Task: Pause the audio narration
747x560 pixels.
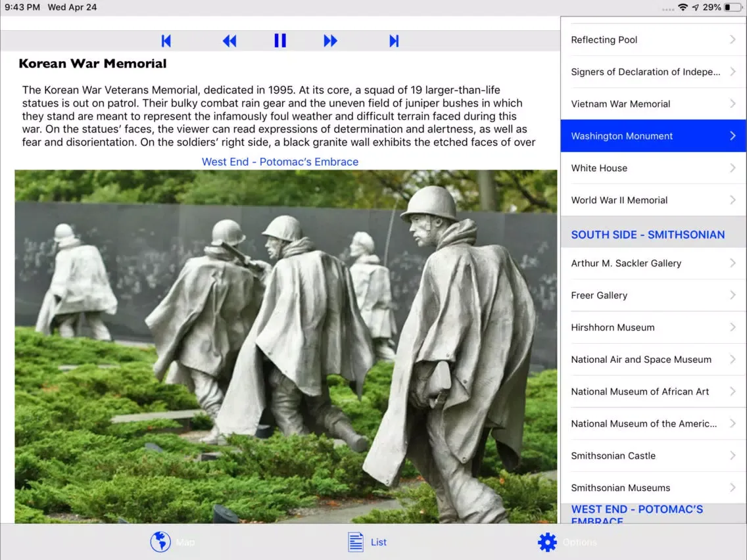Action: click(280, 41)
